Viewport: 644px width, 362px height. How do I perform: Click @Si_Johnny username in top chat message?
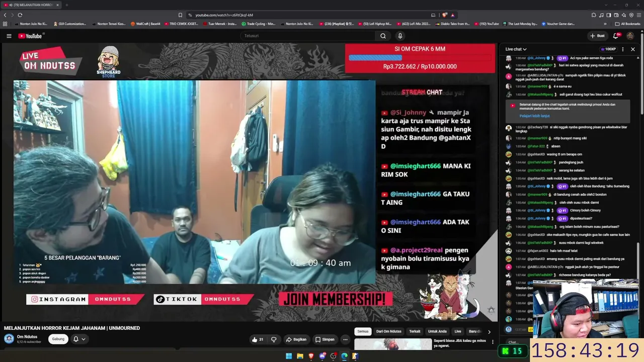[537, 58]
